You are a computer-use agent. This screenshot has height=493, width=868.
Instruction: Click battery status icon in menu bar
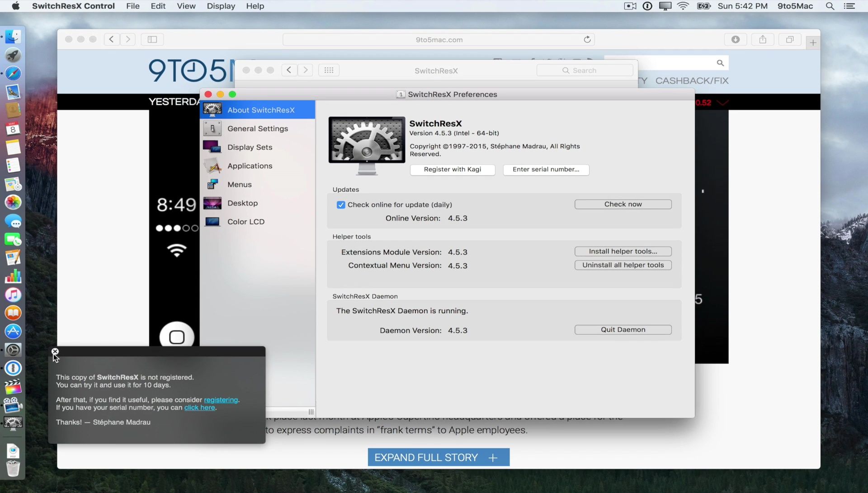(704, 6)
